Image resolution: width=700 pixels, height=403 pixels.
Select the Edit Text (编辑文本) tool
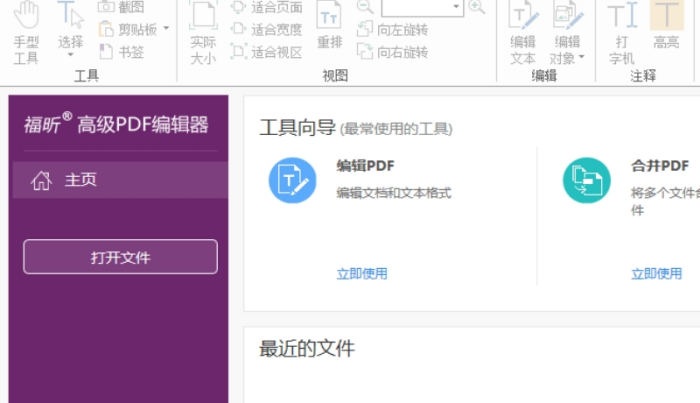pos(523,32)
